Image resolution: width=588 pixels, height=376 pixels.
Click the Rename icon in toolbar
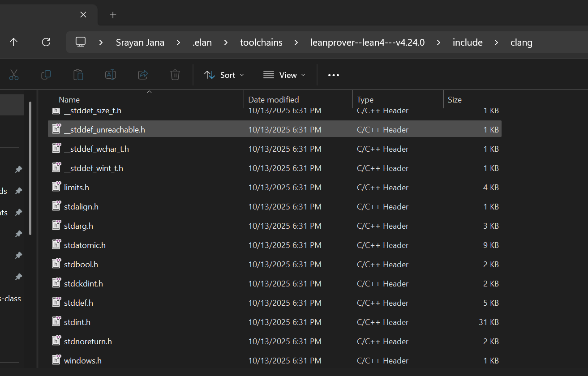coord(110,75)
